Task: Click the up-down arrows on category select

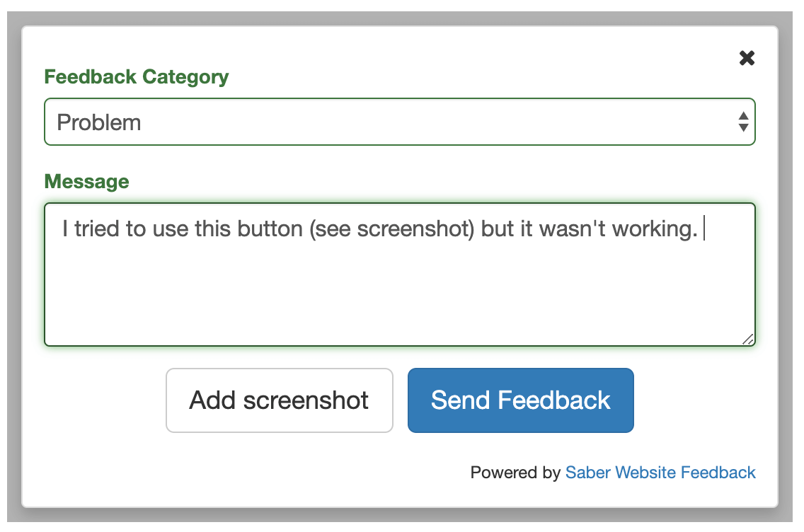Action: click(742, 122)
